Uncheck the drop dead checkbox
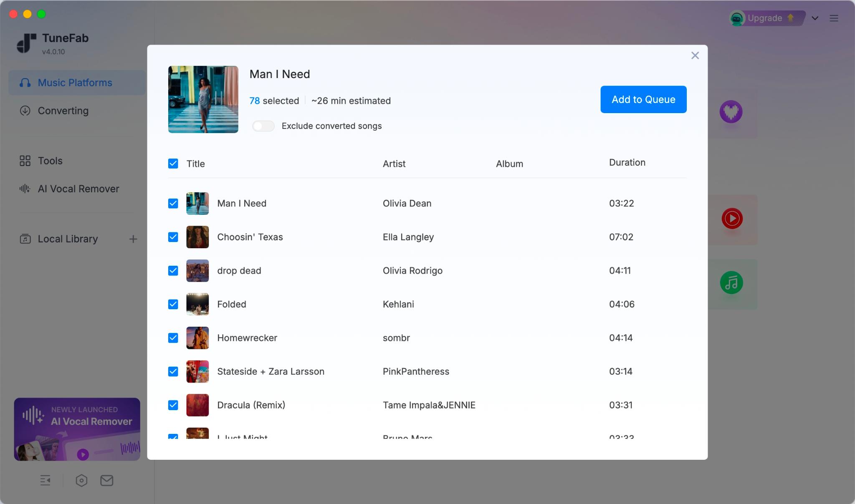 pyautogui.click(x=173, y=270)
